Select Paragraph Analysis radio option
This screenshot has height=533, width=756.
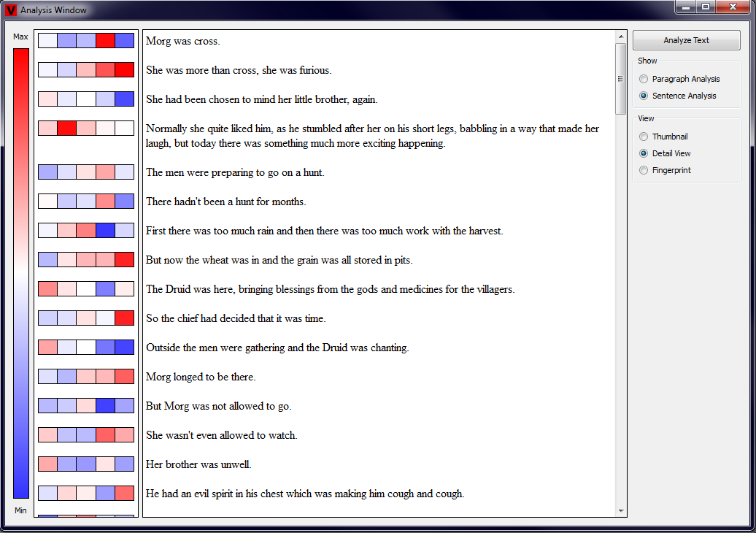point(643,79)
